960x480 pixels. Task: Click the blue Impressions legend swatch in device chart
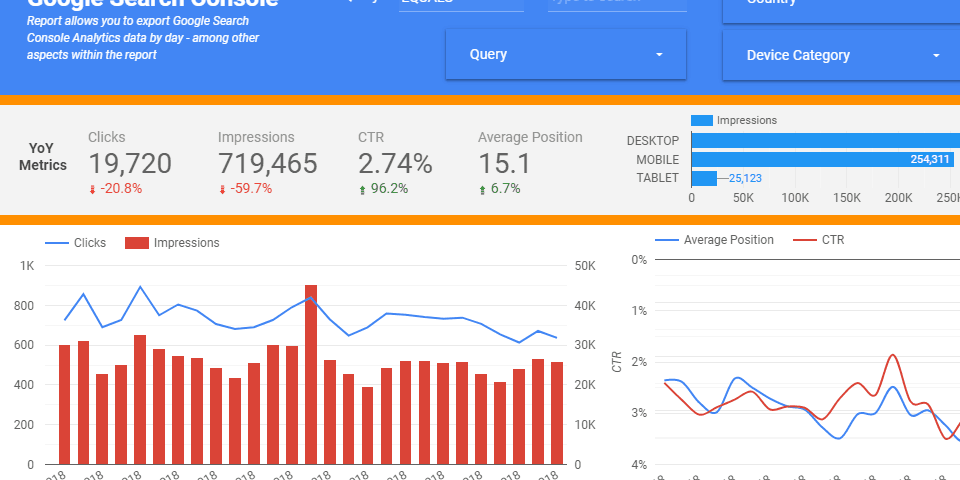(702, 121)
